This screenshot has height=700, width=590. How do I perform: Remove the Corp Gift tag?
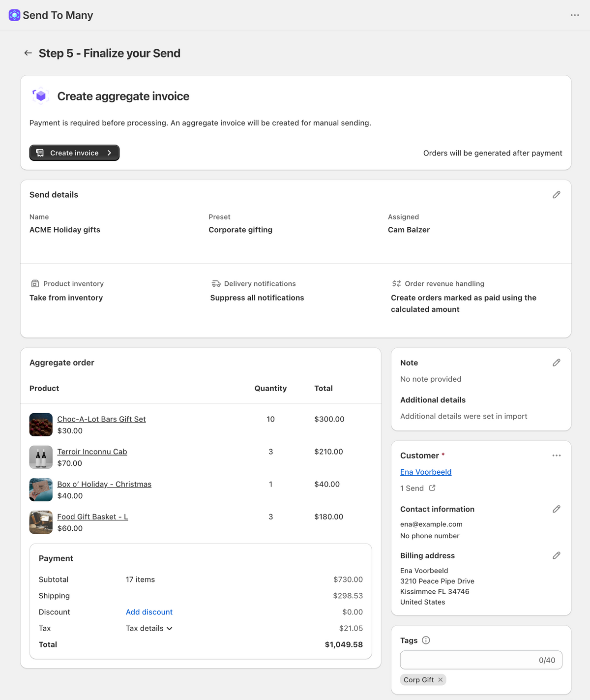[x=441, y=680]
